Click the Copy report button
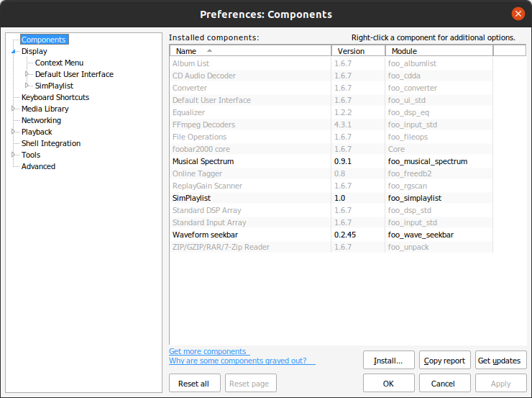This screenshot has width=532, height=398. pos(444,361)
